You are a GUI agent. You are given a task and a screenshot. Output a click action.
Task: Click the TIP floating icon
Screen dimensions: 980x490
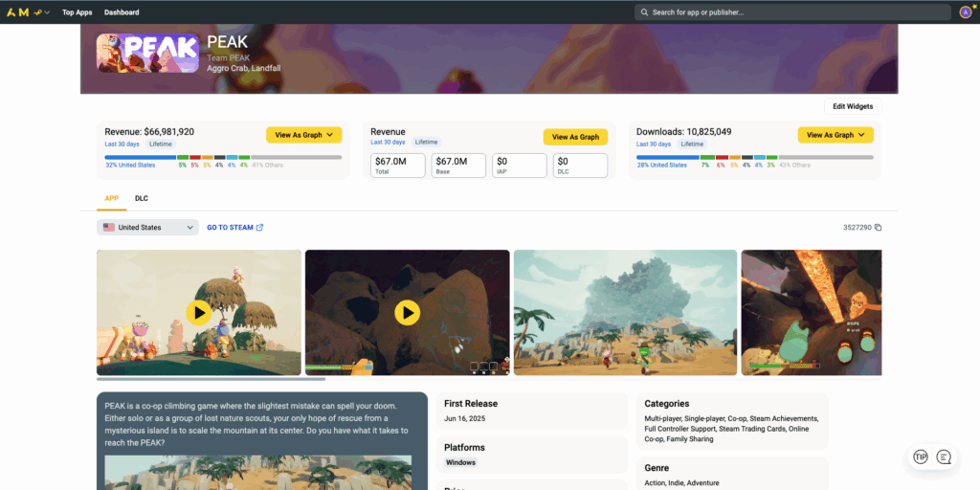click(x=921, y=457)
